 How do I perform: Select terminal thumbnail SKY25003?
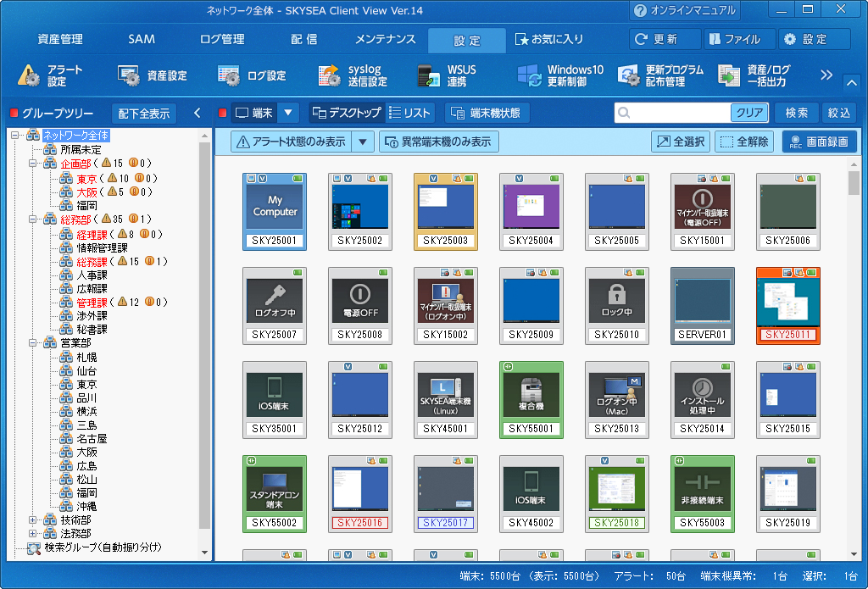click(446, 212)
